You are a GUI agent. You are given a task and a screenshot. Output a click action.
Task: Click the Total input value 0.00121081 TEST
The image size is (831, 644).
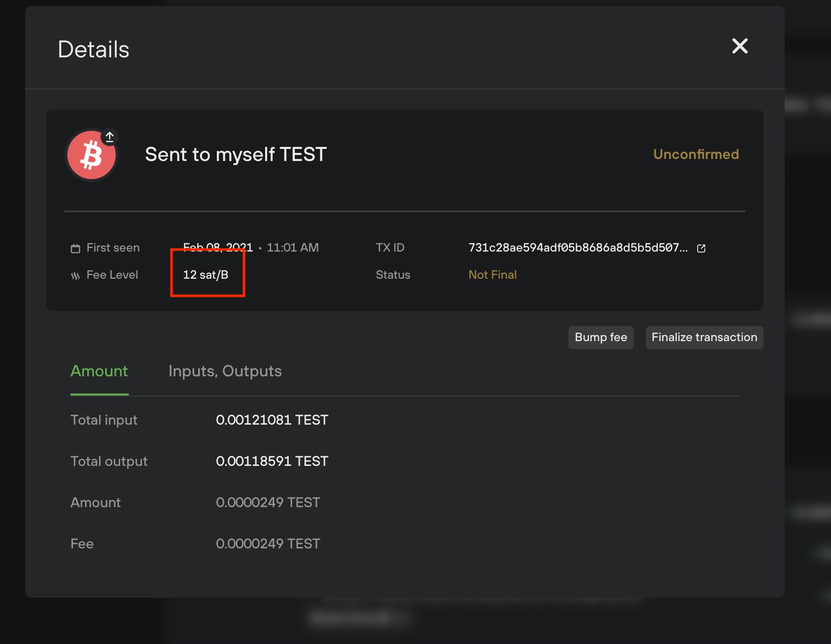[272, 420]
